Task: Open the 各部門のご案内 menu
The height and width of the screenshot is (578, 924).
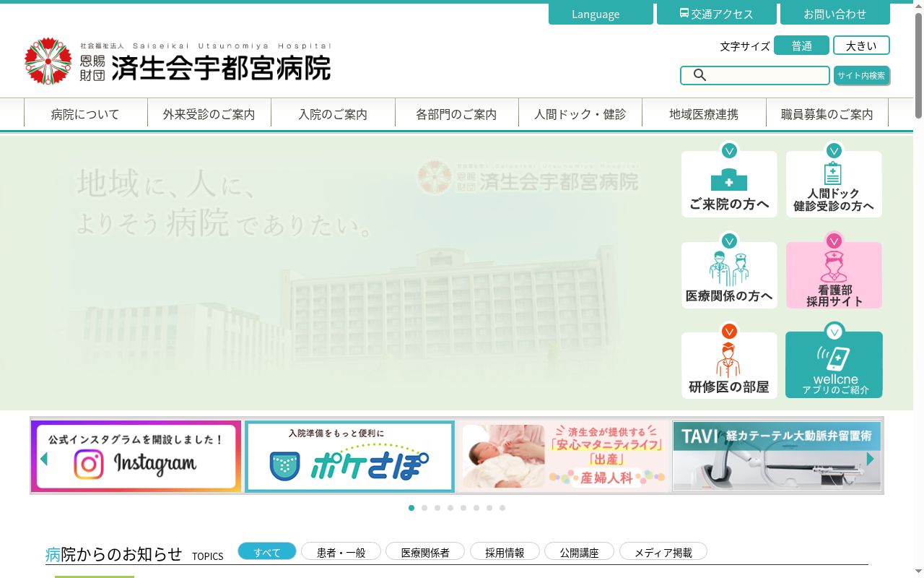Action: pos(456,114)
